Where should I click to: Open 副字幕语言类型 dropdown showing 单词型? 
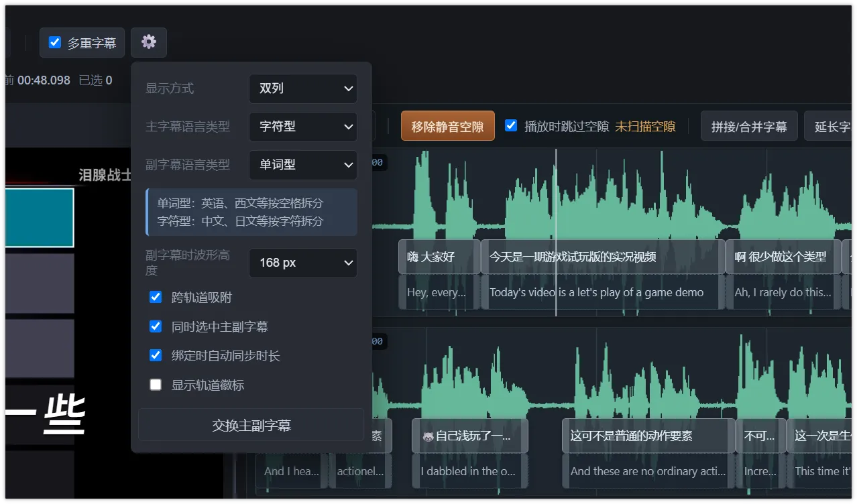tap(303, 165)
